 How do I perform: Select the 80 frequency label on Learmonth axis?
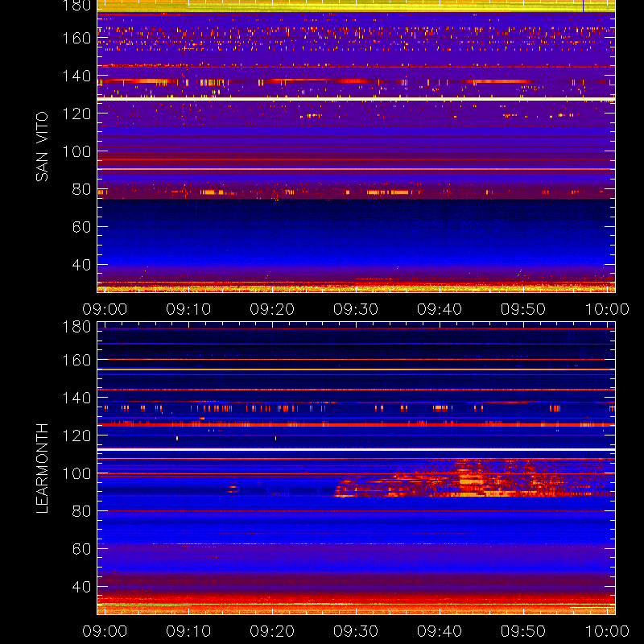(x=82, y=511)
